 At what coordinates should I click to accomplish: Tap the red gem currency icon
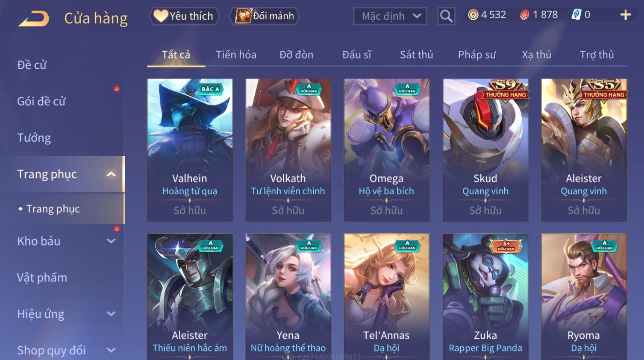pyautogui.click(x=524, y=15)
